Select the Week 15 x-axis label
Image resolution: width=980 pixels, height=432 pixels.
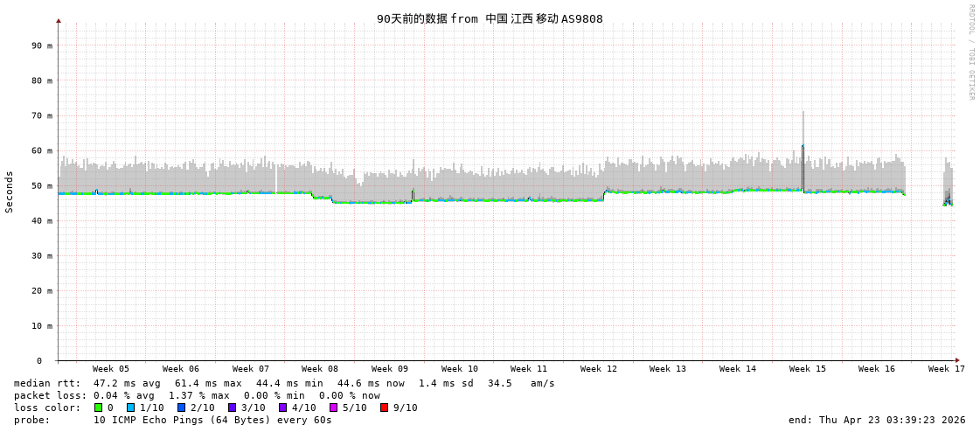(807, 369)
